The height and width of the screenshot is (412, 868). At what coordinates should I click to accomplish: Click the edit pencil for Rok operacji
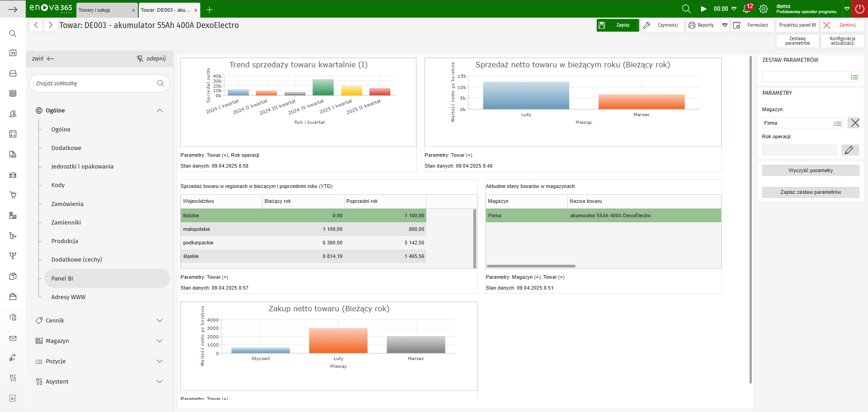849,150
